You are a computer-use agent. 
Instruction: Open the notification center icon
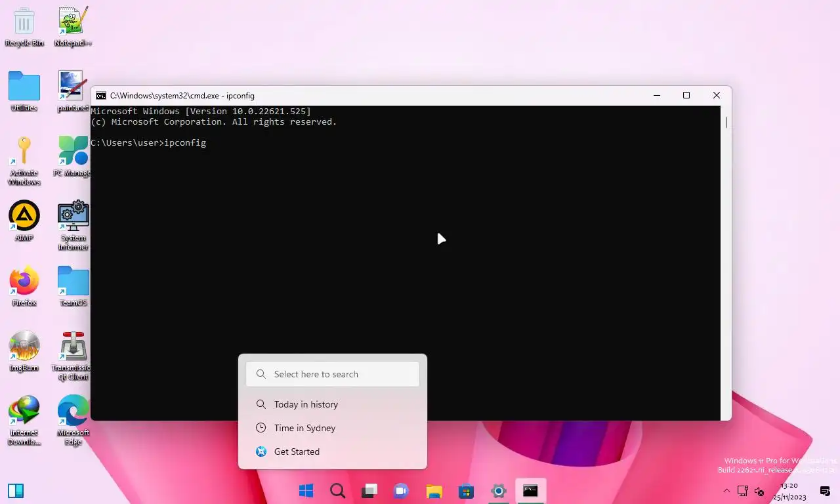(x=825, y=491)
